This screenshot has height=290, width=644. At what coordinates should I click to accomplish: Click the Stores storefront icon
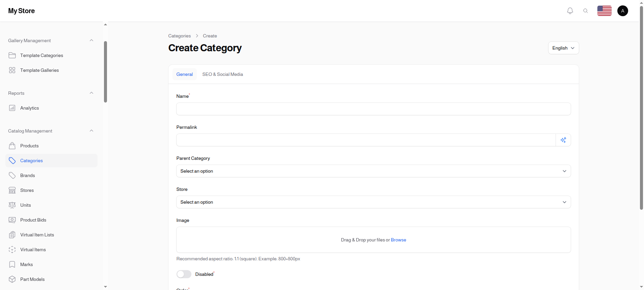(x=12, y=190)
